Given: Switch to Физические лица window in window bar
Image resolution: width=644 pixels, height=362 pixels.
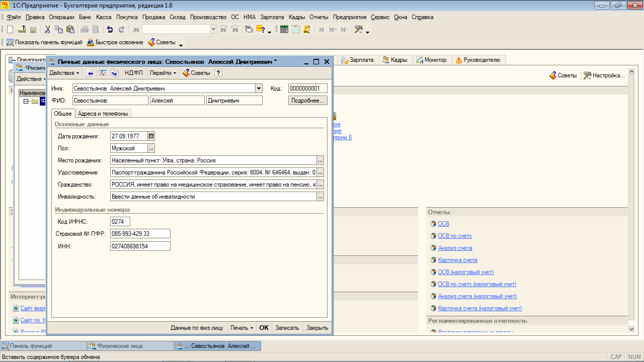Looking at the screenshot, I should click(131, 346).
